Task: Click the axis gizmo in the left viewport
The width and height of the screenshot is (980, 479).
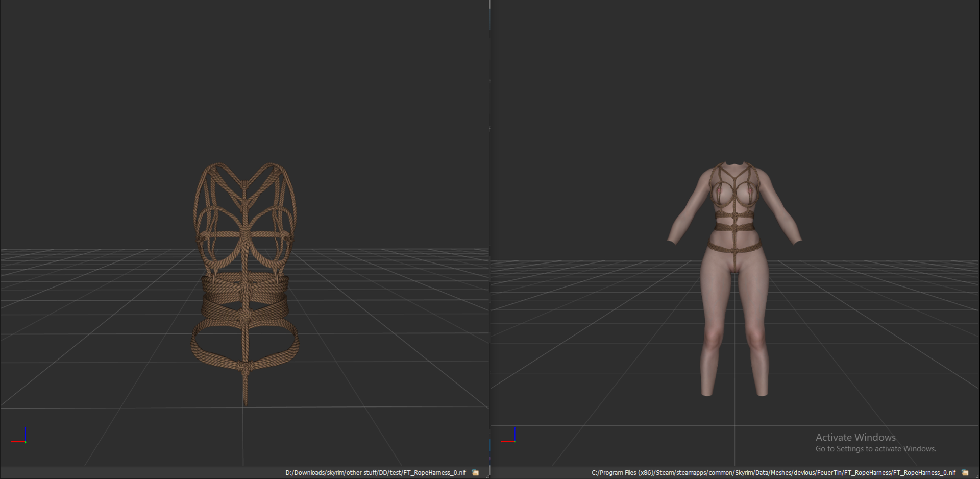Action: (19, 435)
